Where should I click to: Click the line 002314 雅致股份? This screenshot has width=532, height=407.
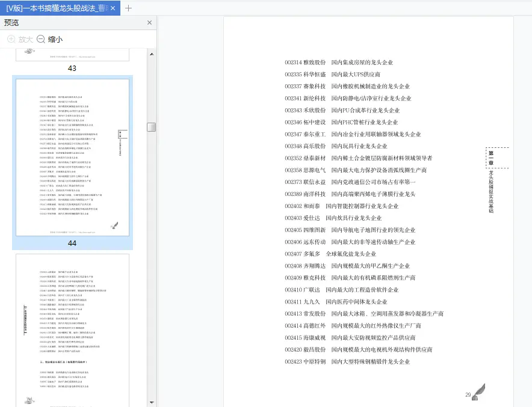[x=339, y=63]
